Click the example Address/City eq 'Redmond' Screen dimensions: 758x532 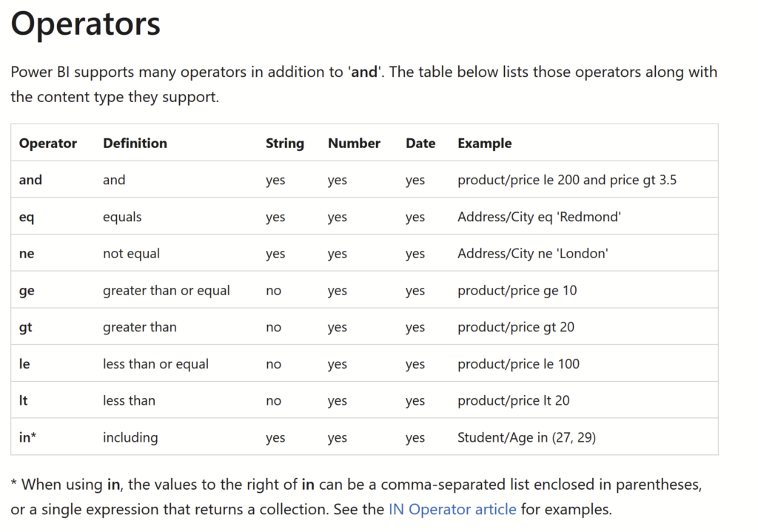coord(539,217)
